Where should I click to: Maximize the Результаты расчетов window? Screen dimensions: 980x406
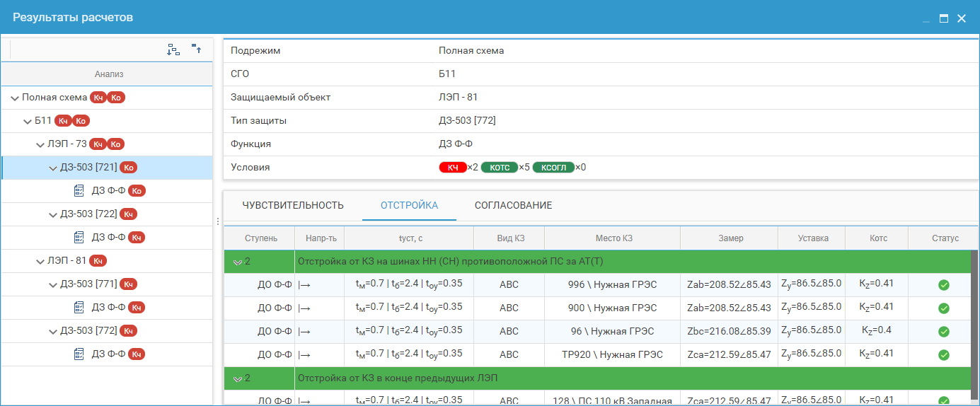click(943, 18)
